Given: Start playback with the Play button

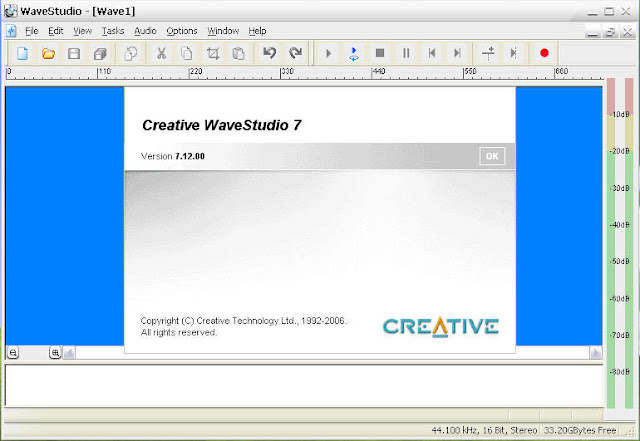Looking at the screenshot, I should pos(328,53).
